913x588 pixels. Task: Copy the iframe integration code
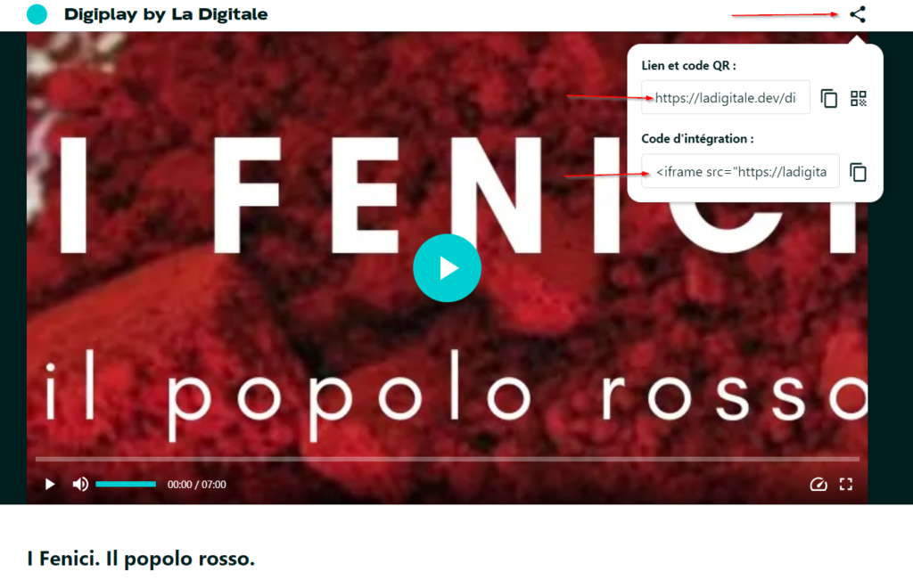coord(859,172)
